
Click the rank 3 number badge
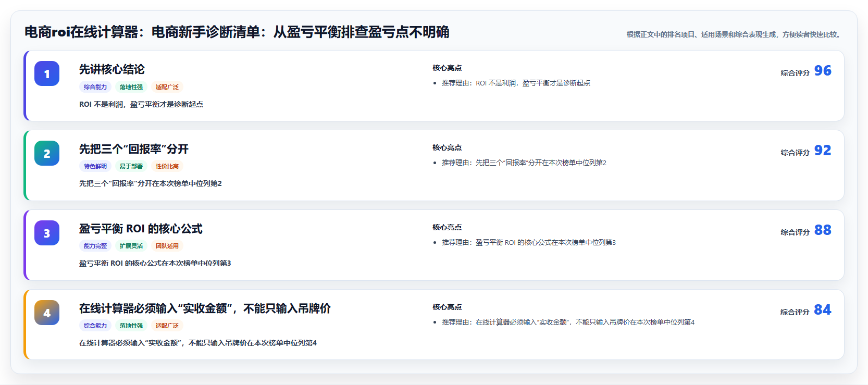(x=47, y=233)
